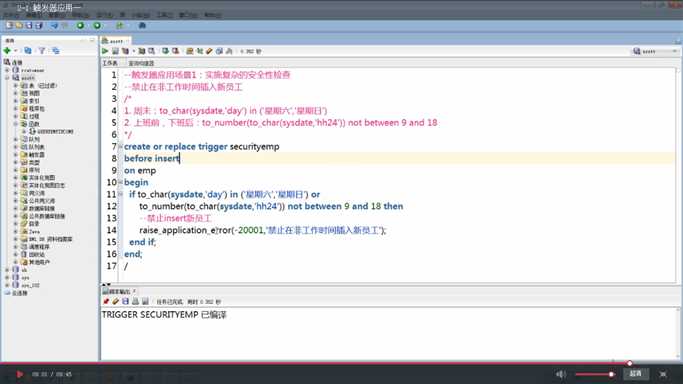Viewport: 683px width, 384px height.
Task: Collapse the code fold marker at begin line 10
Action: pyautogui.click(x=121, y=182)
